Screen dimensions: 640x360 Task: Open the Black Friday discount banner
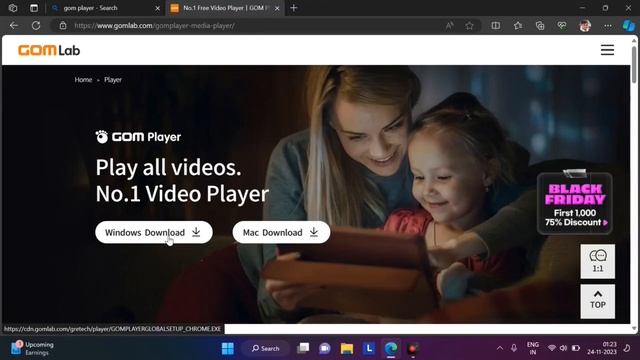pyautogui.click(x=575, y=203)
